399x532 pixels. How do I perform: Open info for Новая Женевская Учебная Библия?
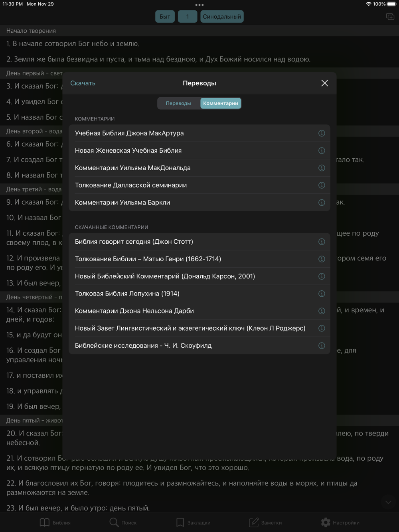point(322,151)
